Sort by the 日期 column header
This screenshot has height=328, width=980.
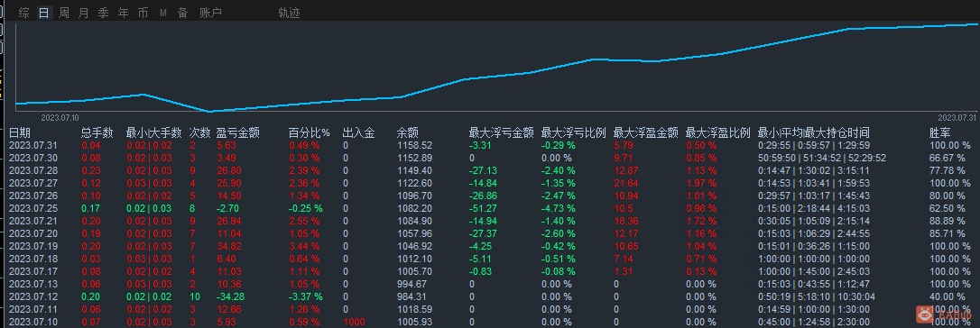click(x=19, y=132)
